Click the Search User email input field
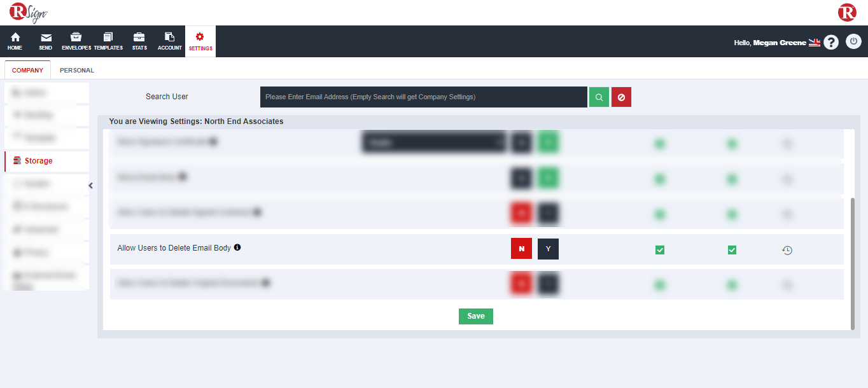Viewport: 868px width, 388px height. [424, 97]
